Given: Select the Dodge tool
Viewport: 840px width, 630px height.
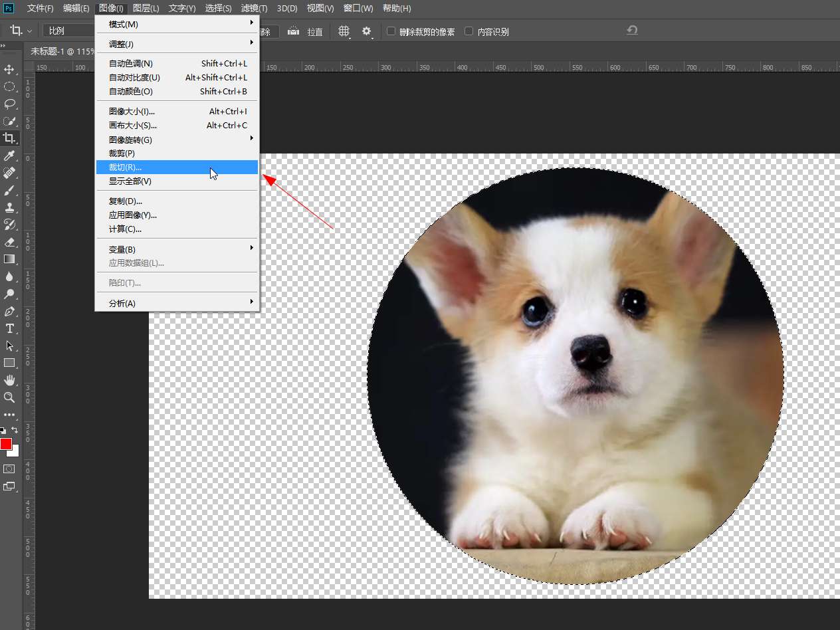Looking at the screenshot, I should (x=9, y=294).
